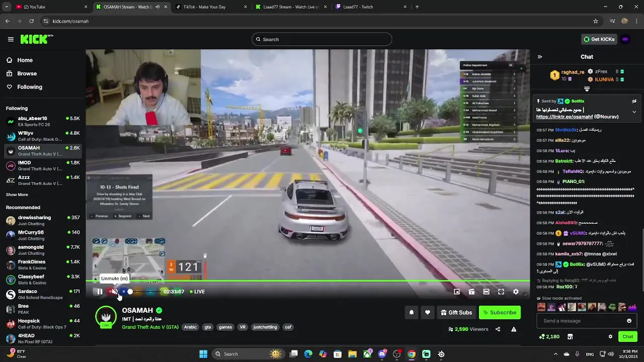Open the Windows Start menu
The width and height of the screenshot is (644, 362).
tap(203, 354)
